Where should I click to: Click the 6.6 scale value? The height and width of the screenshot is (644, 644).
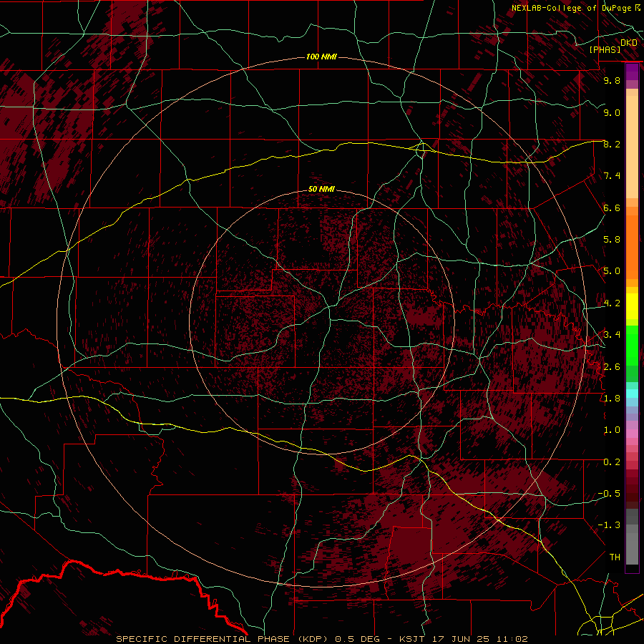(x=612, y=208)
